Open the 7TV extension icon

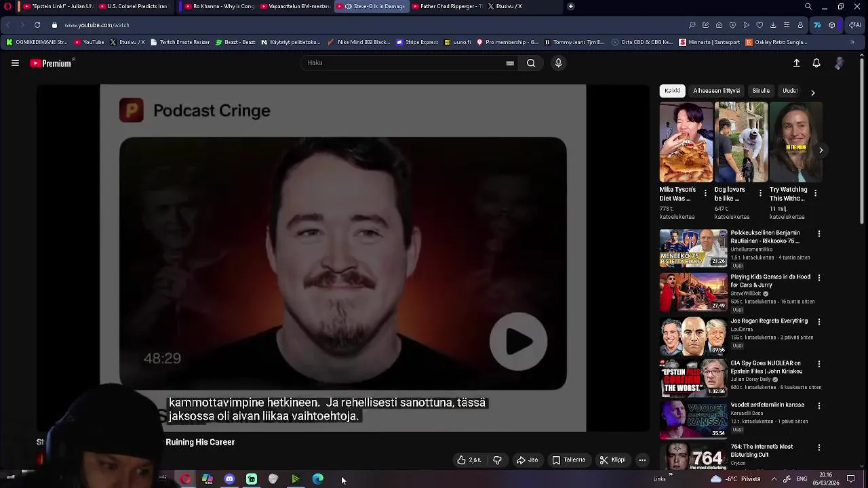click(x=817, y=25)
